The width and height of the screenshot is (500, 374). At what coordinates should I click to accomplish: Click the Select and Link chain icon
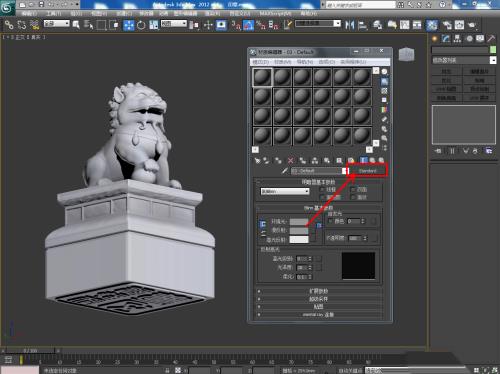9,25
